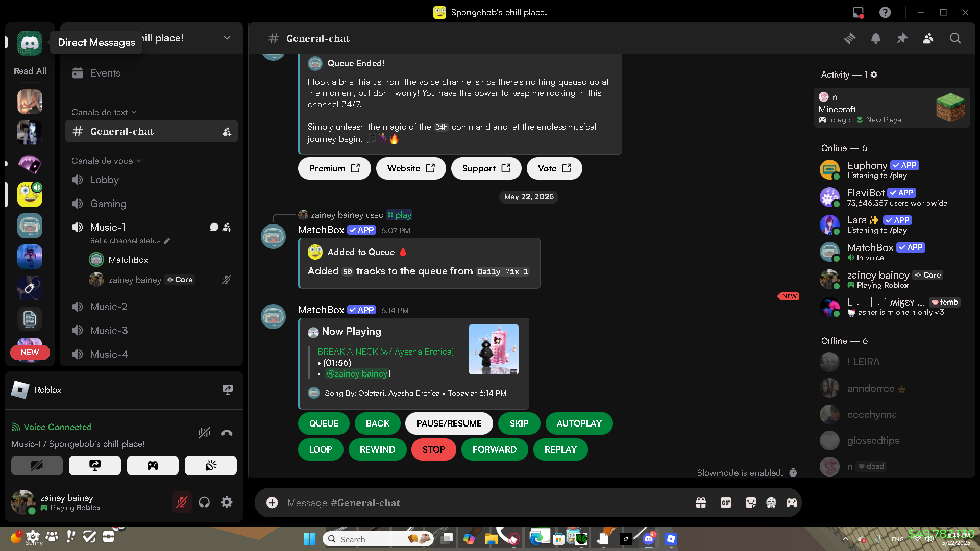Open the BREAK A NECK song link
This screenshot has width=980, height=551.
click(385, 352)
